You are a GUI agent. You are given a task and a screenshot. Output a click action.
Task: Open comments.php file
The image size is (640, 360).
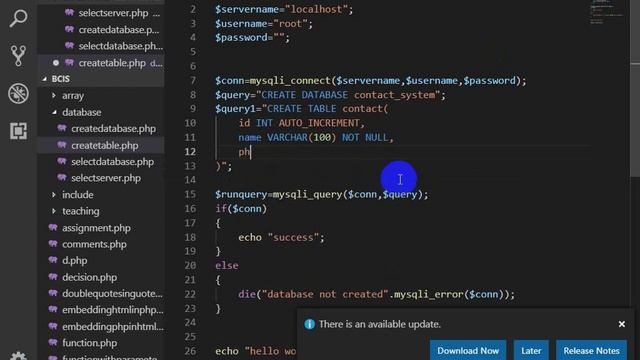click(x=94, y=244)
